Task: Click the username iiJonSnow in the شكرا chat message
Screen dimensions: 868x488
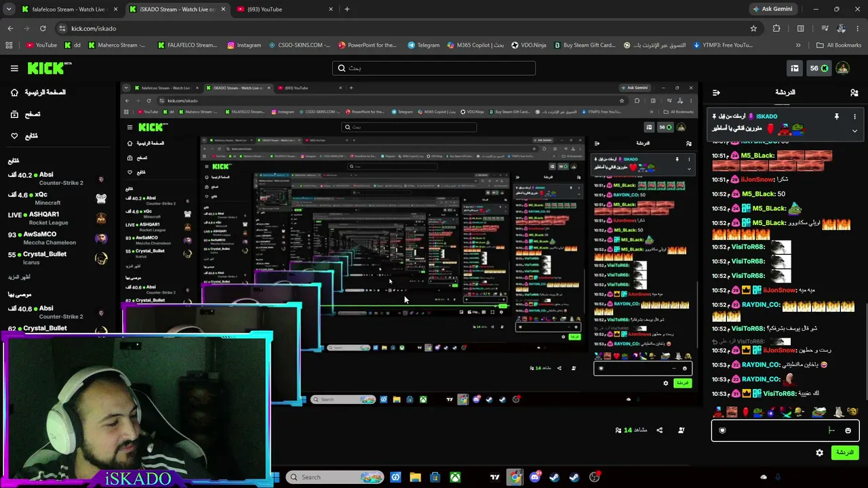Action: [x=757, y=180]
